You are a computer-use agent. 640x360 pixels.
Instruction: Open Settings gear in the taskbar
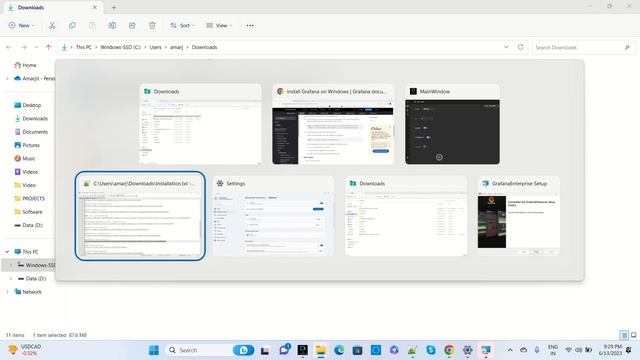pos(467,350)
